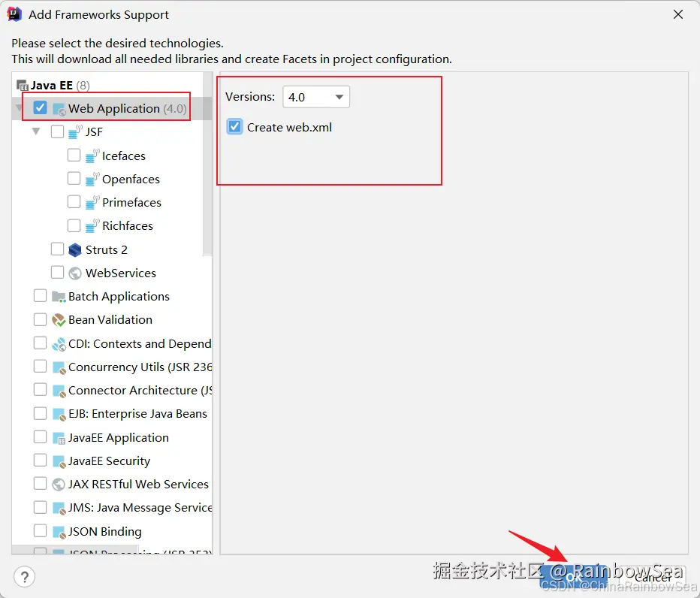Select the Java EE group header text
Image resolution: width=700 pixels, height=598 pixels.
52,85
